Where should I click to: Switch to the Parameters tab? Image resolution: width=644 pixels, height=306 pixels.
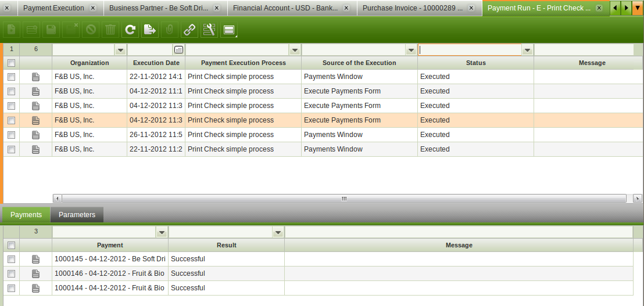(x=77, y=215)
